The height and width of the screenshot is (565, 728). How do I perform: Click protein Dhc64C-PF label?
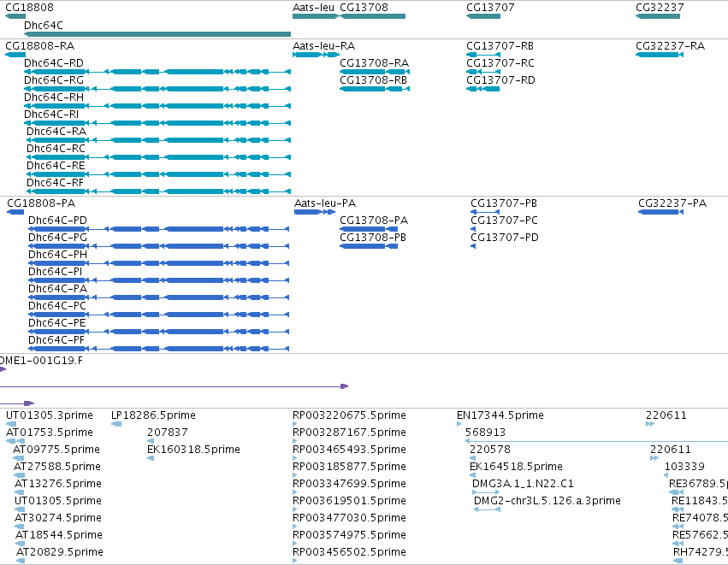56,340
